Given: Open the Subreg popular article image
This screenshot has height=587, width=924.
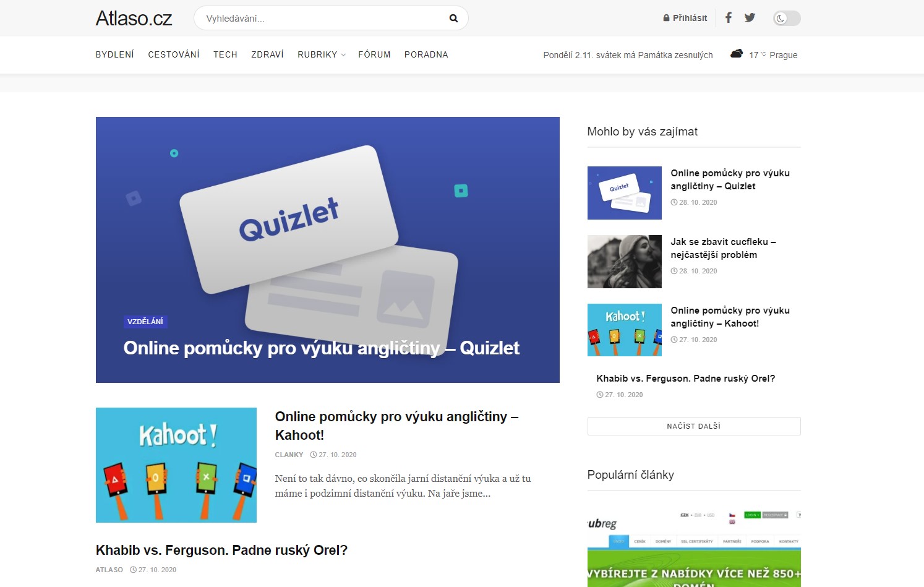Looking at the screenshot, I should pyautogui.click(x=694, y=547).
